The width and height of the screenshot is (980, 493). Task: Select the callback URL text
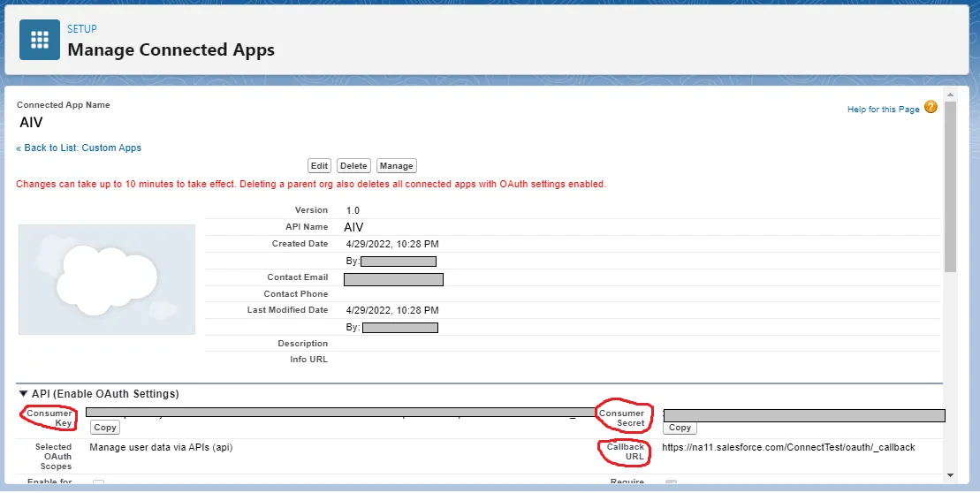click(x=788, y=447)
